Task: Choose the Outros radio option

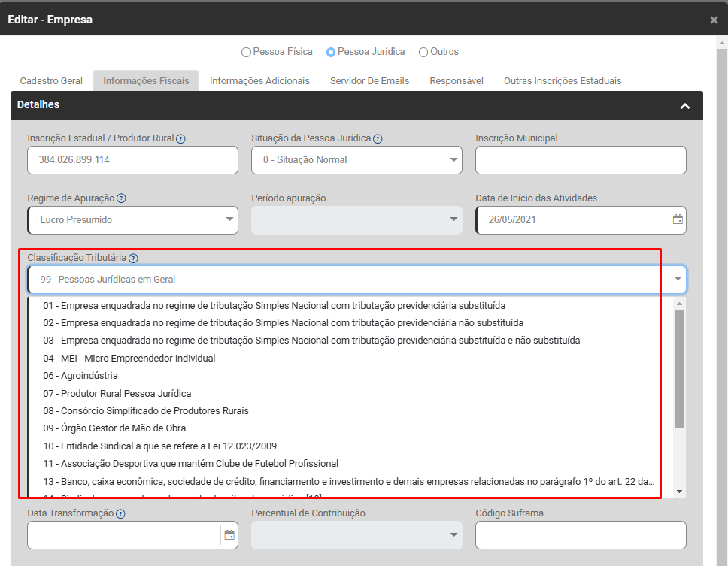Action: (x=423, y=53)
